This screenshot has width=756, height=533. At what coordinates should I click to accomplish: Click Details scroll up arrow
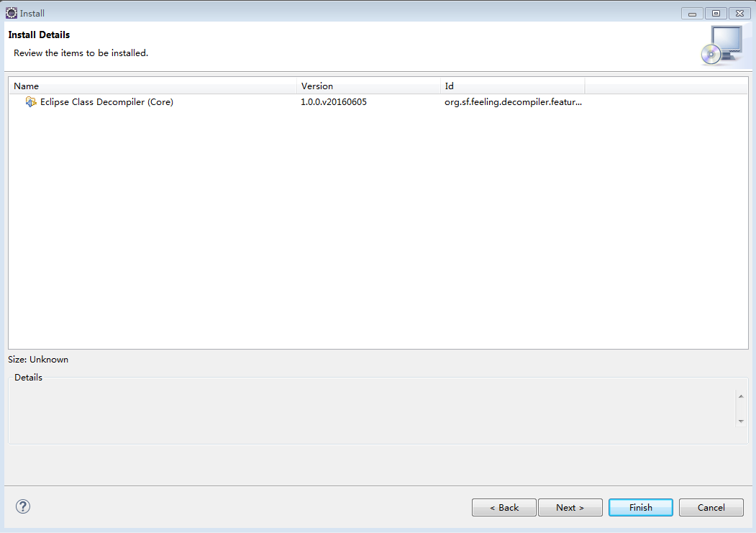coord(741,396)
